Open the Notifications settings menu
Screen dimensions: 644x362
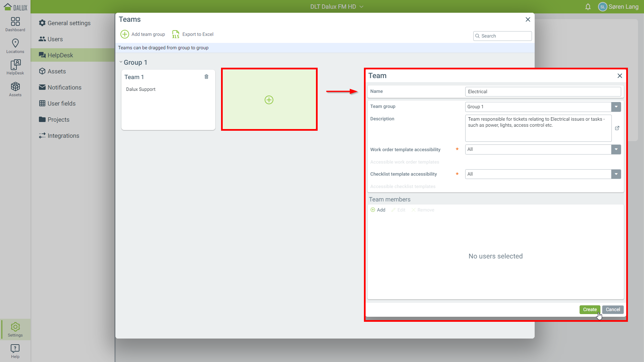pos(64,87)
